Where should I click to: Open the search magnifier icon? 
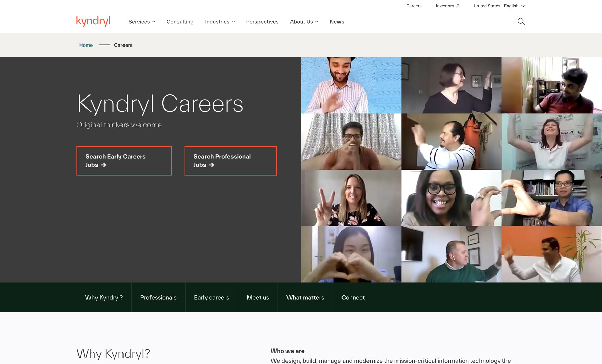[521, 22]
